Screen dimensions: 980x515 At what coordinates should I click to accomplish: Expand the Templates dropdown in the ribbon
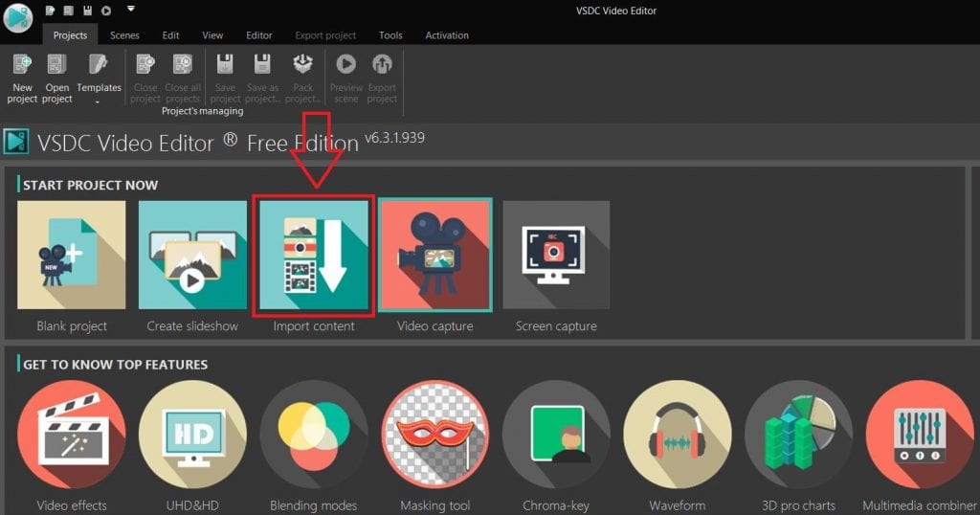(99, 78)
